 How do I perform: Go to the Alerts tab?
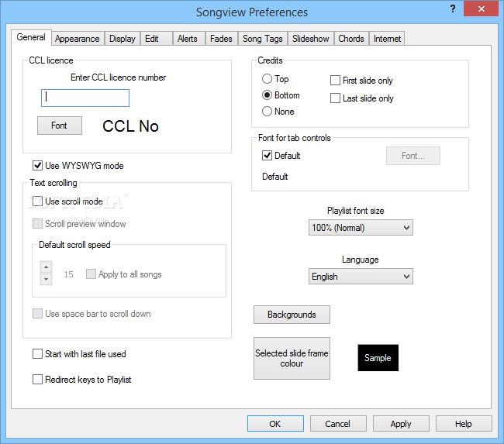click(189, 39)
